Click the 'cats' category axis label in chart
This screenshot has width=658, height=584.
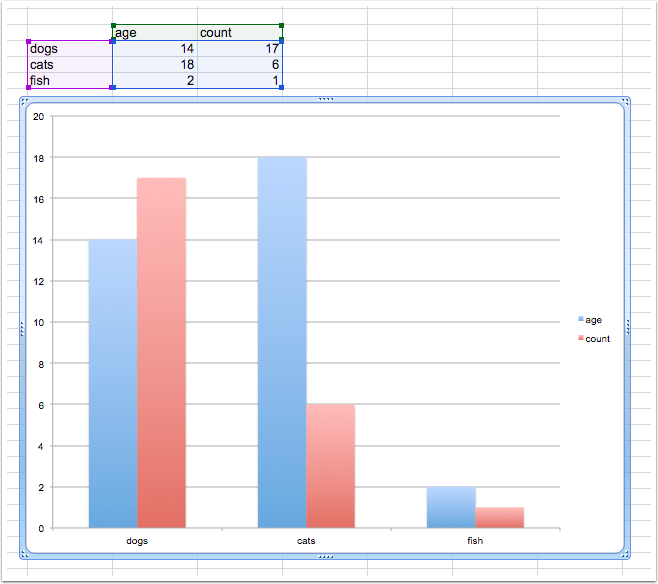[306, 540]
